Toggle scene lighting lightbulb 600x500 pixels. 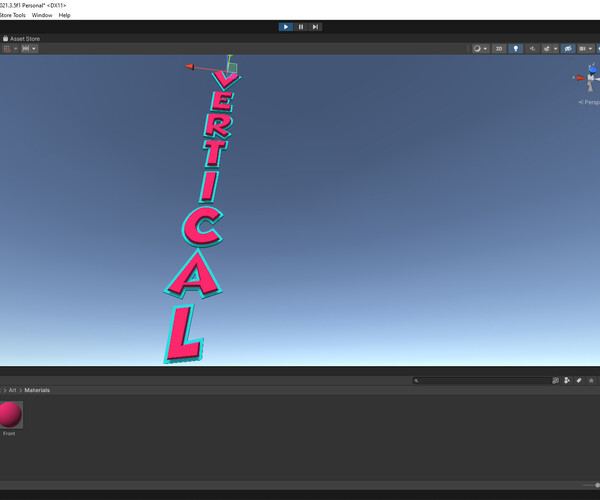click(515, 49)
